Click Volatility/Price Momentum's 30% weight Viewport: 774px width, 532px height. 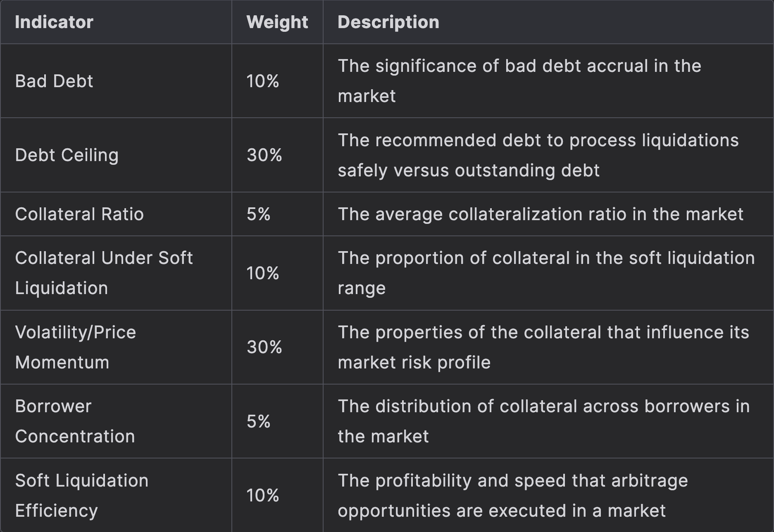click(264, 347)
